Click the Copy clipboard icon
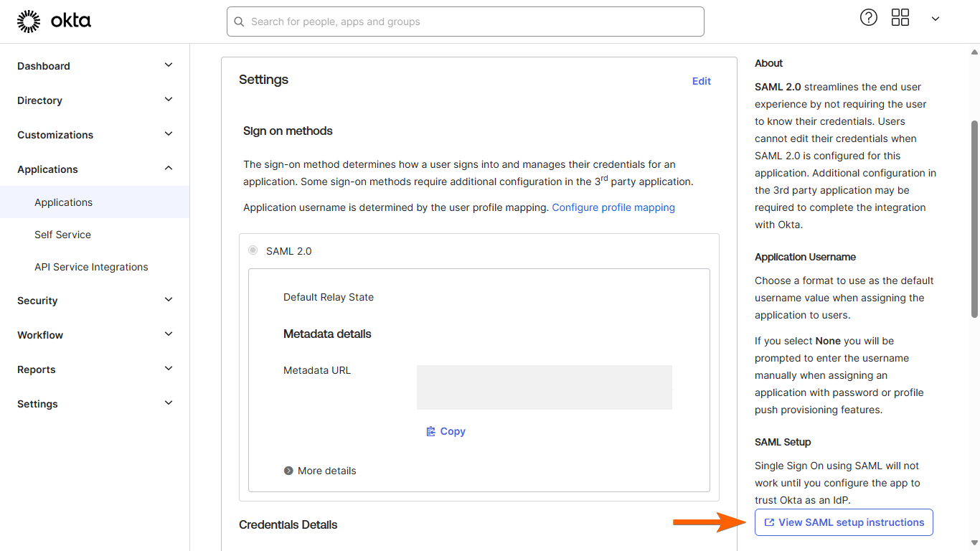 point(430,431)
